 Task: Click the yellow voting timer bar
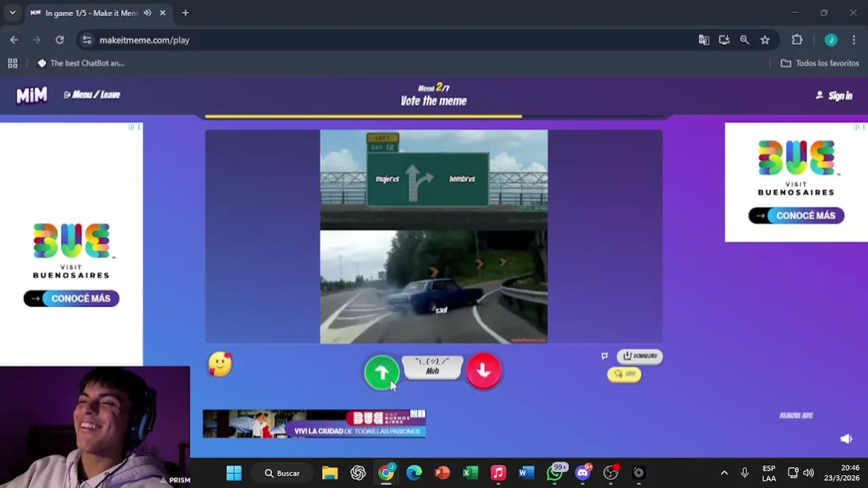[x=363, y=117]
